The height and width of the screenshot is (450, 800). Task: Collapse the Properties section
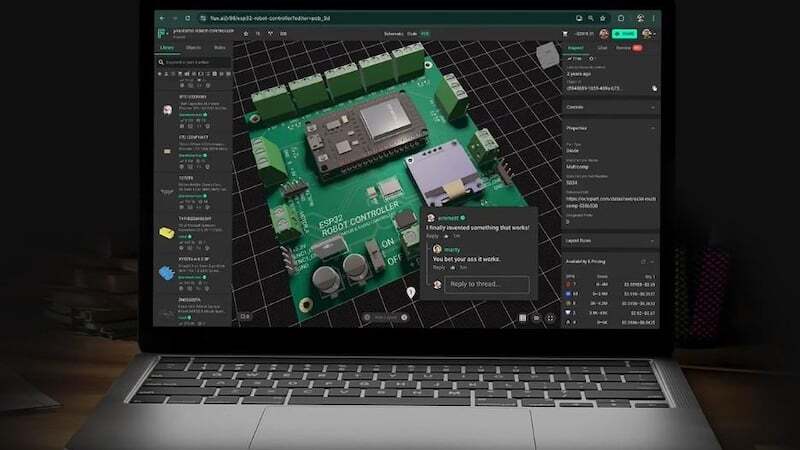click(x=654, y=129)
